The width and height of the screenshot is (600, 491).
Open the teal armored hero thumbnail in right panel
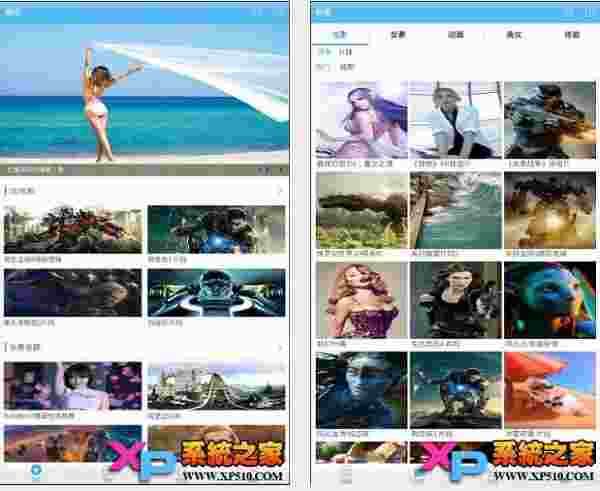(x=455, y=390)
